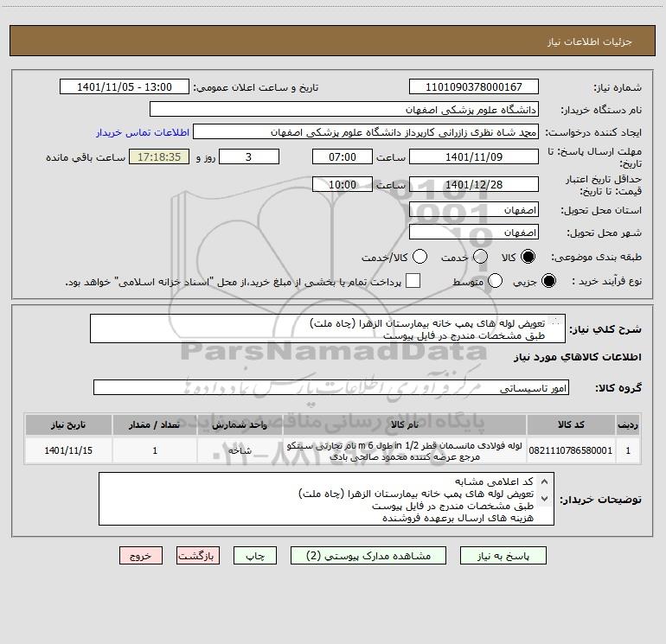Toggle the اسناد خزانه اسلامی payment checkbox
666x644 pixels.
pos(413,281)
